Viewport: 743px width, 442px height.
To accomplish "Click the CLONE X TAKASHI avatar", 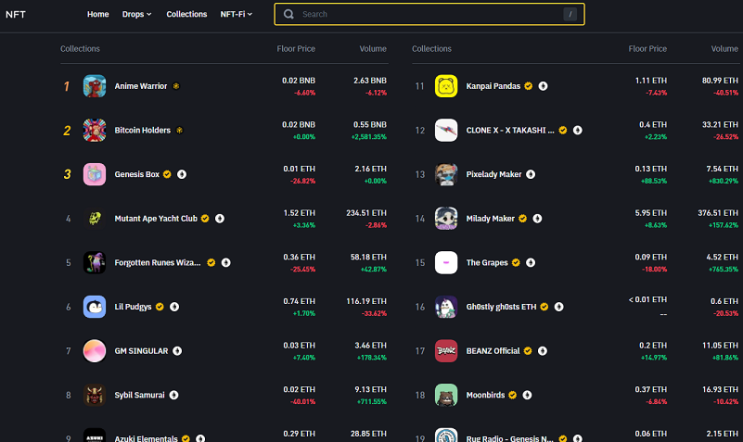I will [x=446, y=130].
